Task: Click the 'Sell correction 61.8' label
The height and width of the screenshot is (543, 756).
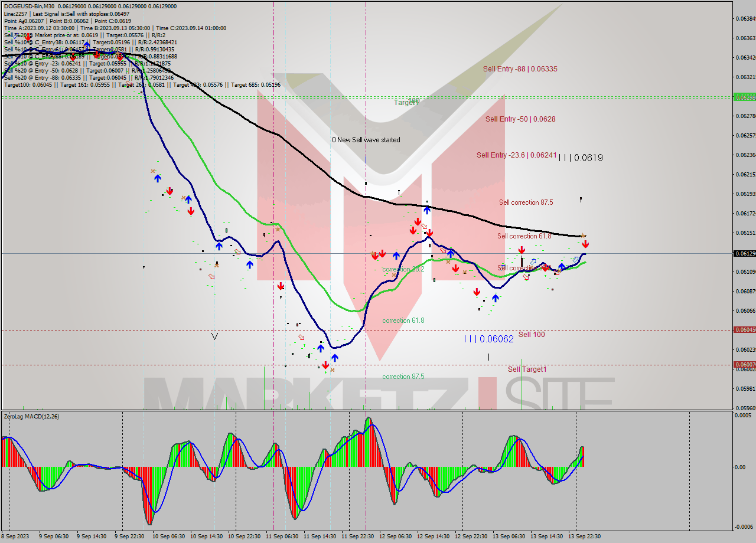Action: 524,236
